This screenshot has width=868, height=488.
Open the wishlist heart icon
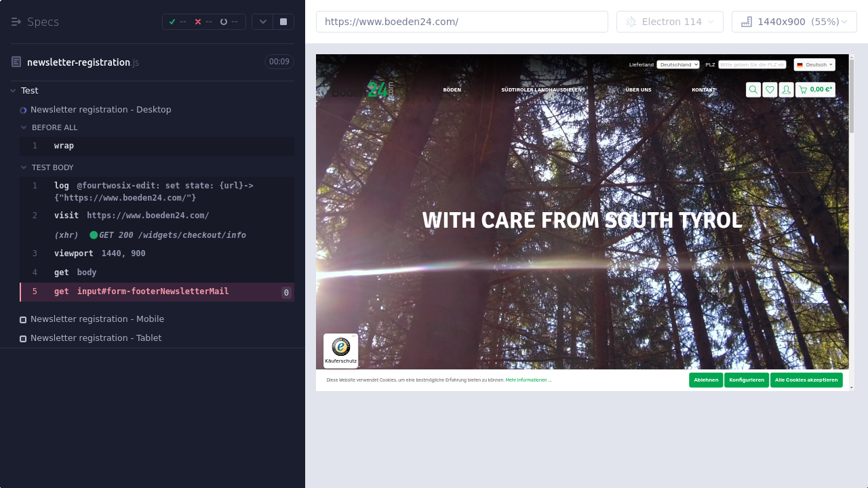[x=770, y=89]
